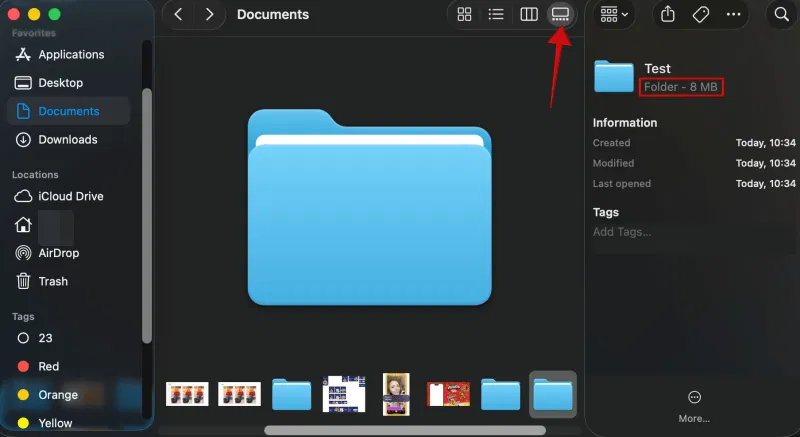Click the Locations section header

pyautogui.click(x=35, y=174)
